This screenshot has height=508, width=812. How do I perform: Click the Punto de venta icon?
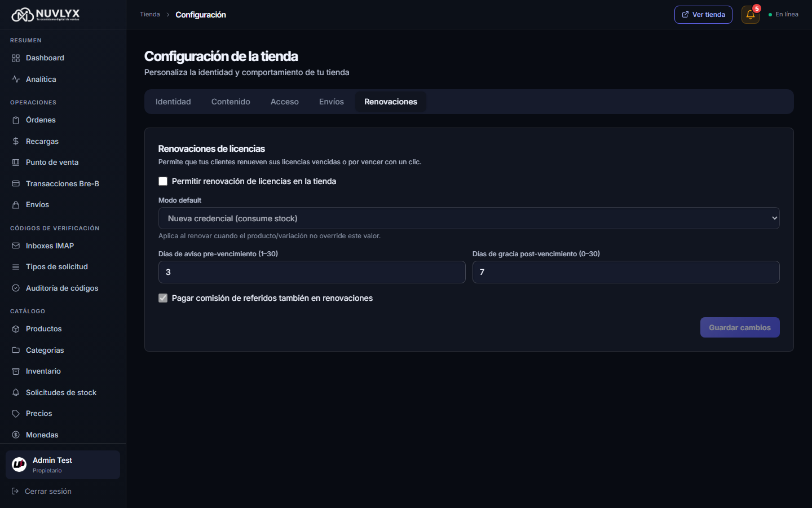point(16,163)
